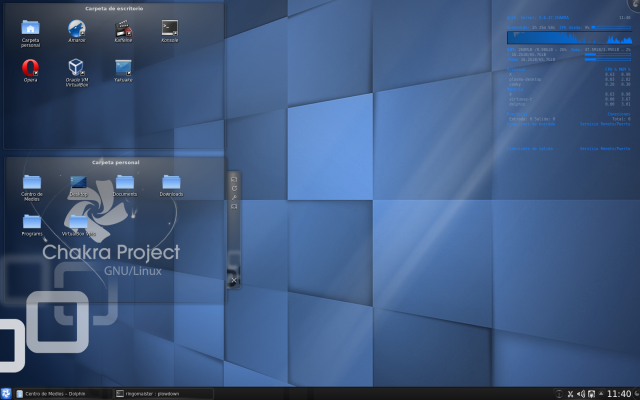The height and width of the screenshot is (400, 640).
Task: Expand hidden system tray icons arrow
Action: [601, 393]
